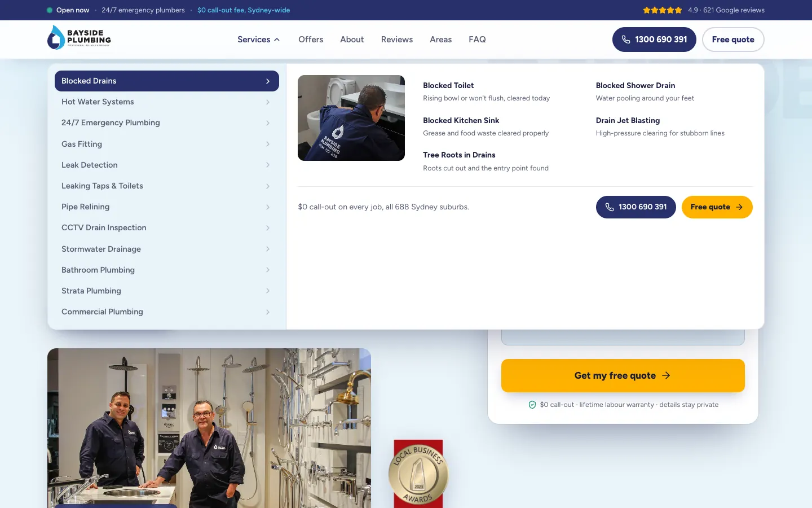812x508 pixels.
Task: Call 1300 690 391 from header button
Action: [x=654, y=40]
